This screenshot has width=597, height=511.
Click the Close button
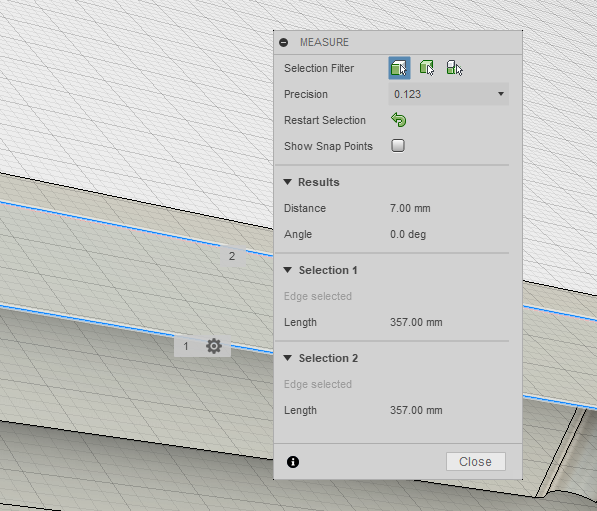tap(476, 461)
